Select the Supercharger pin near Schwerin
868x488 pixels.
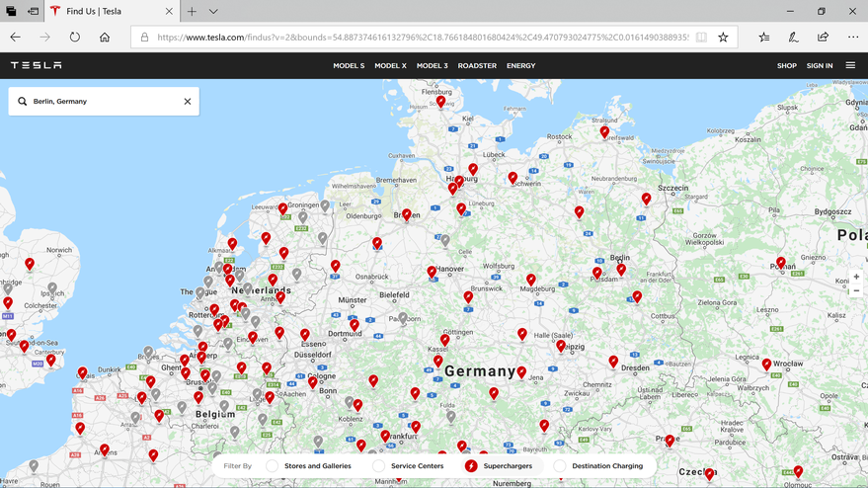pos(513,178)
